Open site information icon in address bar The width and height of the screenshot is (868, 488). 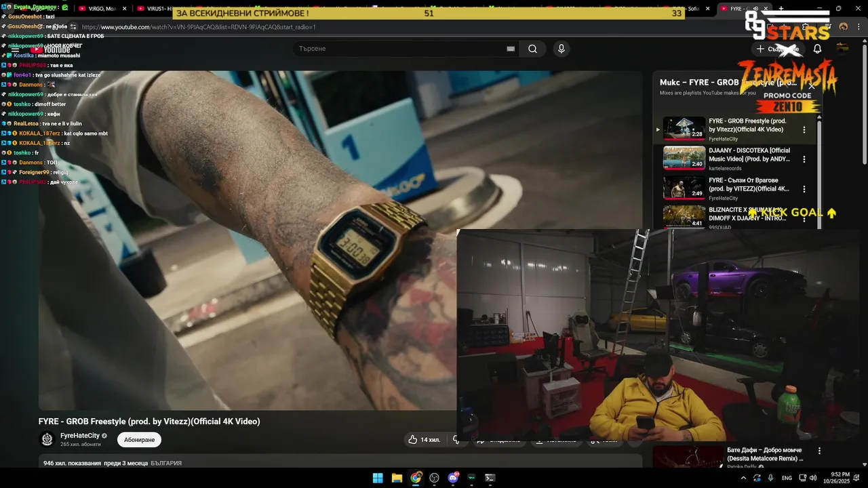[73, 27]
